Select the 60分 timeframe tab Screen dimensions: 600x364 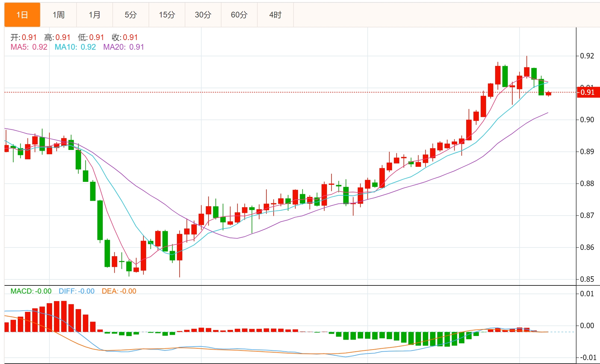pyautogui.click(x=239, y=15)
